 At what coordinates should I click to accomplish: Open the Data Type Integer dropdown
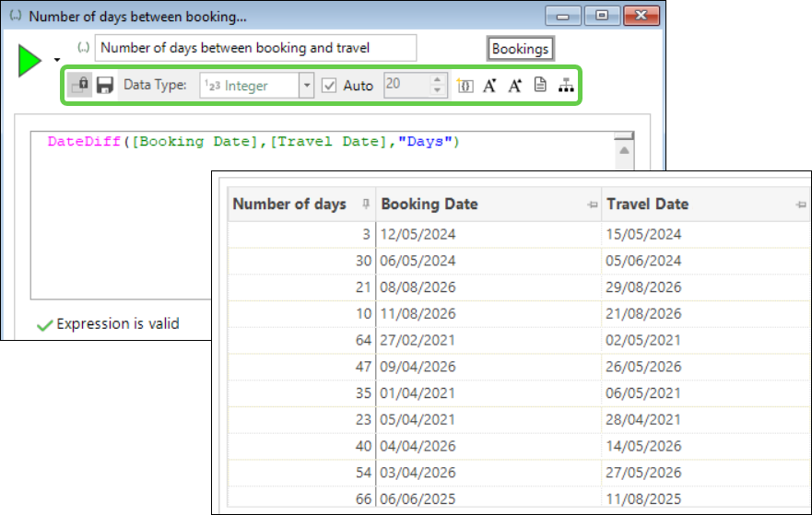(306, 86)
